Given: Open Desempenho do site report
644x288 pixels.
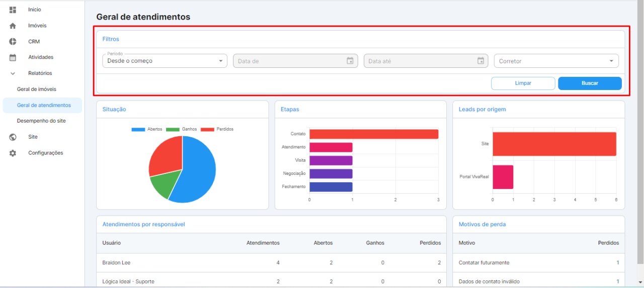Looking at the screenshot, I should (41, 121).
